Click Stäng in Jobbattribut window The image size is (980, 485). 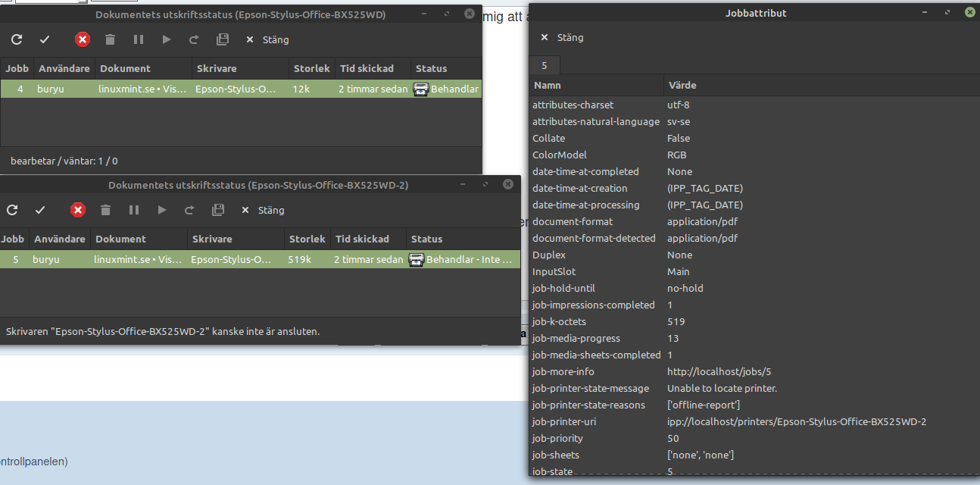pos(562,37)
